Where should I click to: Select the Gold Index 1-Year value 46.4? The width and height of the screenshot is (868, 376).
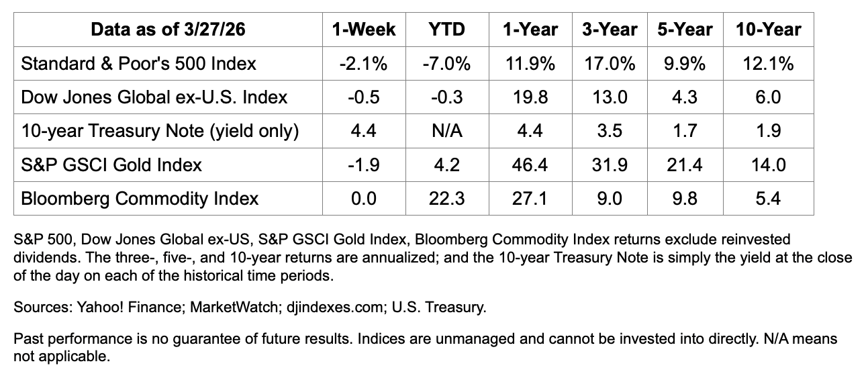point(530,164)
